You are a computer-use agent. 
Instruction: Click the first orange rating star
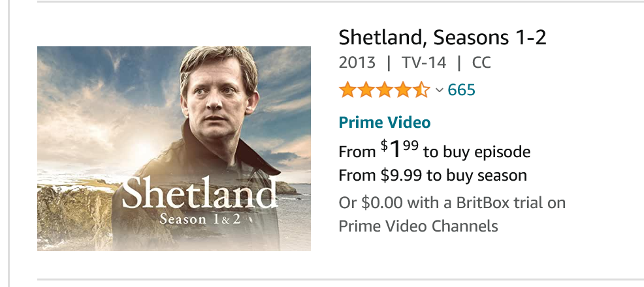pos(347,90)
